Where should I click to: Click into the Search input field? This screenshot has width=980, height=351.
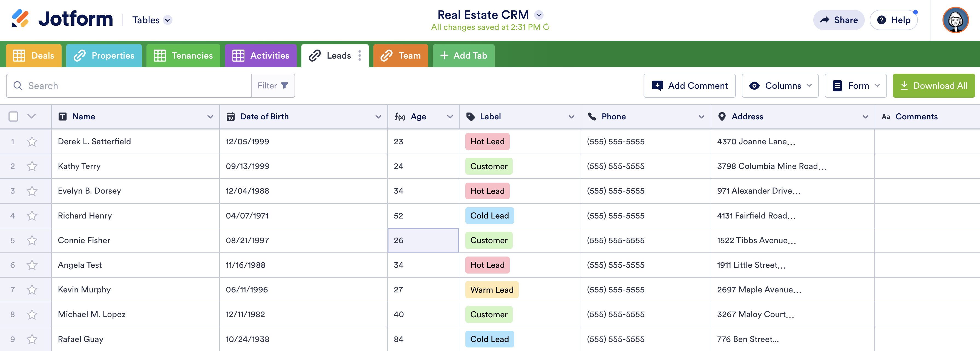[133, 86]
